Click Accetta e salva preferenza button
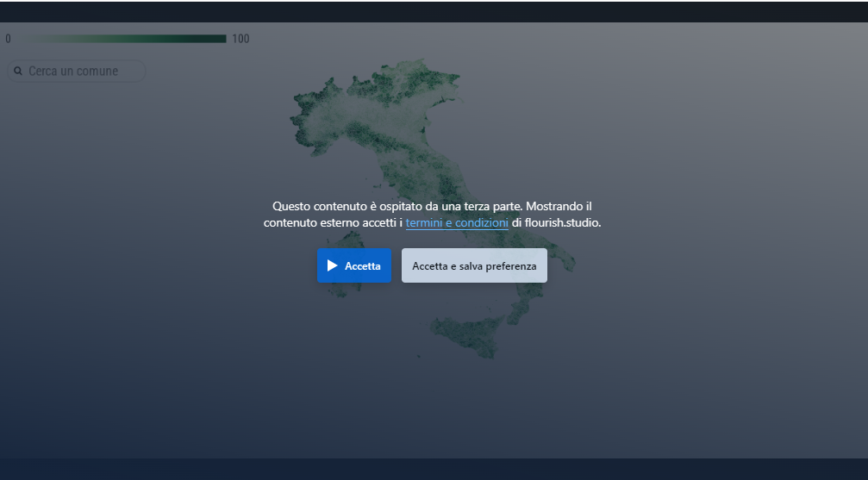The image size is (868, 480). (474, 265)
